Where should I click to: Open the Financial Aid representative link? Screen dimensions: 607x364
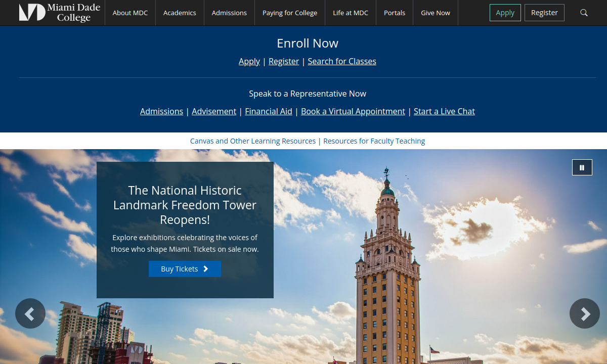pos(269,111)
